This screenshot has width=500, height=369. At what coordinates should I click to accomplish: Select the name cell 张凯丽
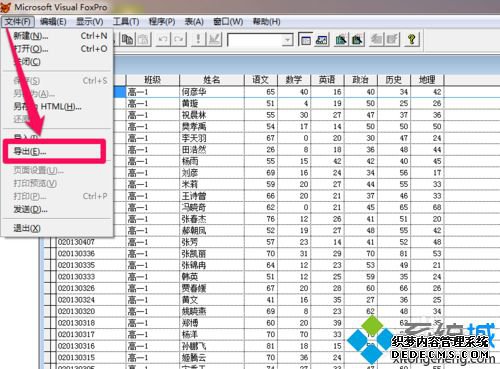coord(212,254)
